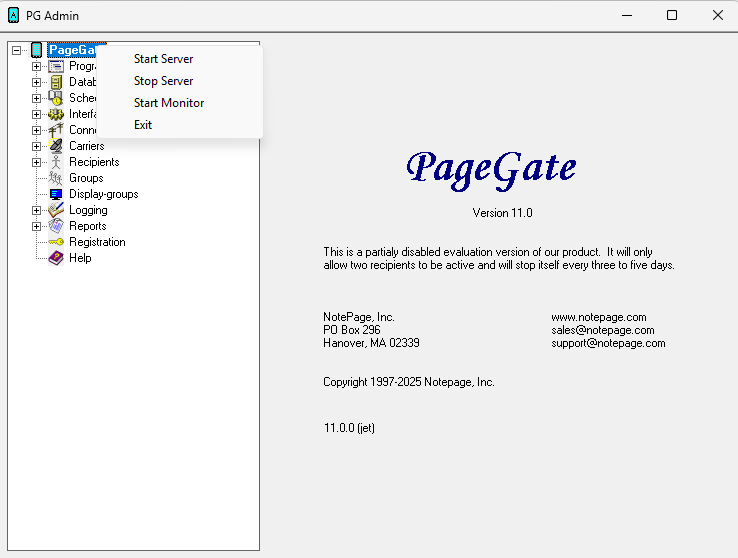738x558 pixels.
Task: Expand the Connectors tree node
Action: pos(36,130)
